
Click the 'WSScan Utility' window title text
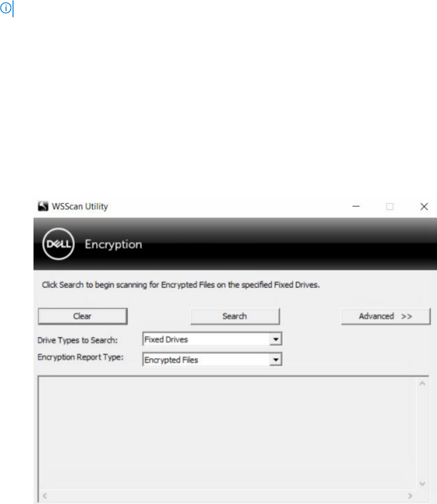pos(80,206)
